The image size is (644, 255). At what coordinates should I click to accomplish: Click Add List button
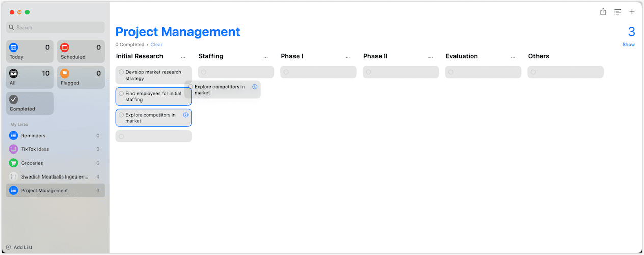pyautogui.click(x=19, y=247)
